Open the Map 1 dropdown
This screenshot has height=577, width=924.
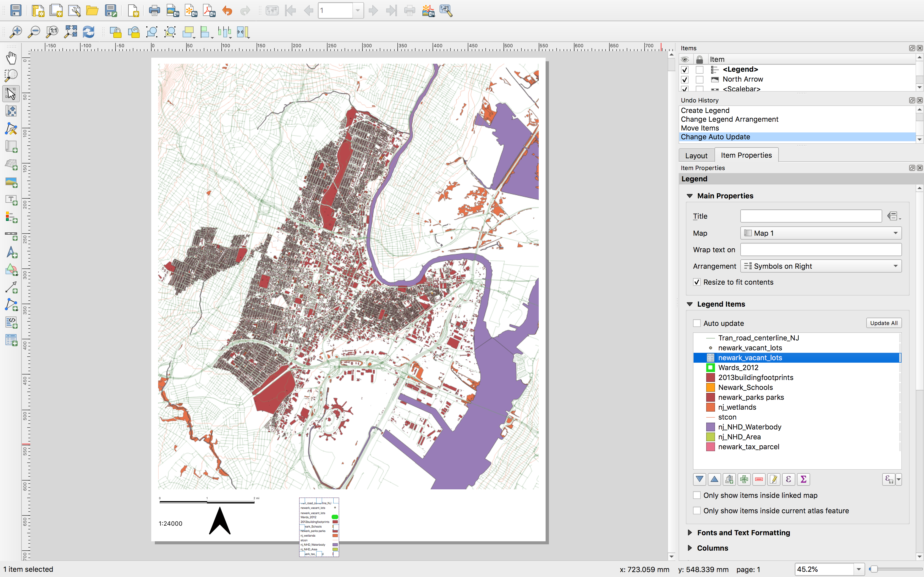coord(821,233)
